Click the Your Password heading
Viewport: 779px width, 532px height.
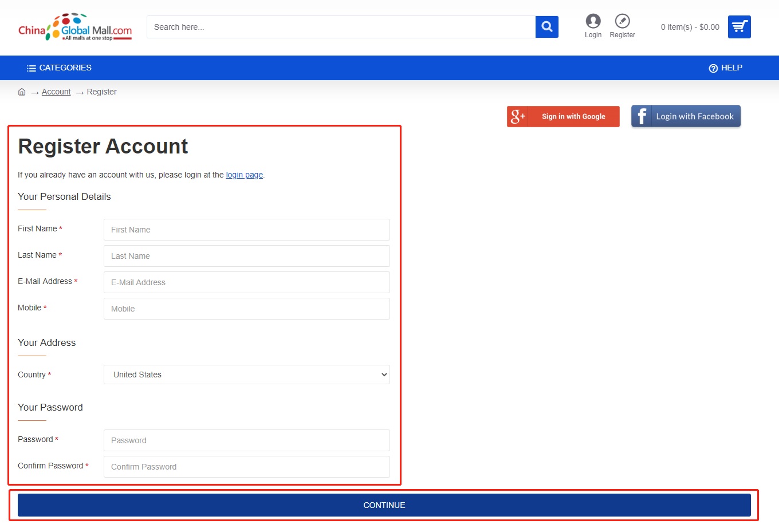click(50, 407)
